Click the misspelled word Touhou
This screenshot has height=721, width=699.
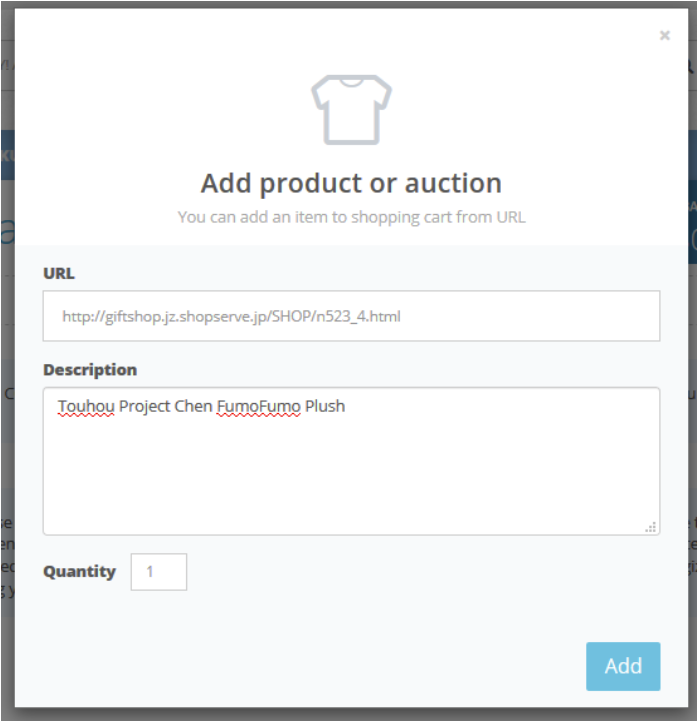coord(85,406)
